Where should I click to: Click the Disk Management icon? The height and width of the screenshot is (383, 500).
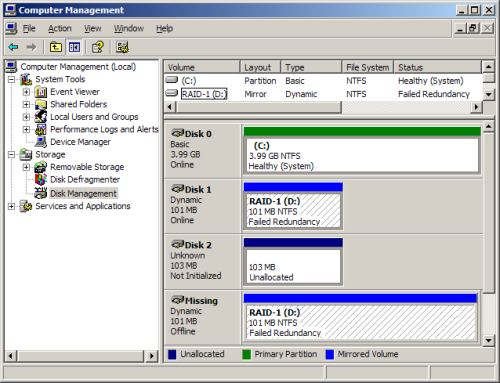click(41, 193)
